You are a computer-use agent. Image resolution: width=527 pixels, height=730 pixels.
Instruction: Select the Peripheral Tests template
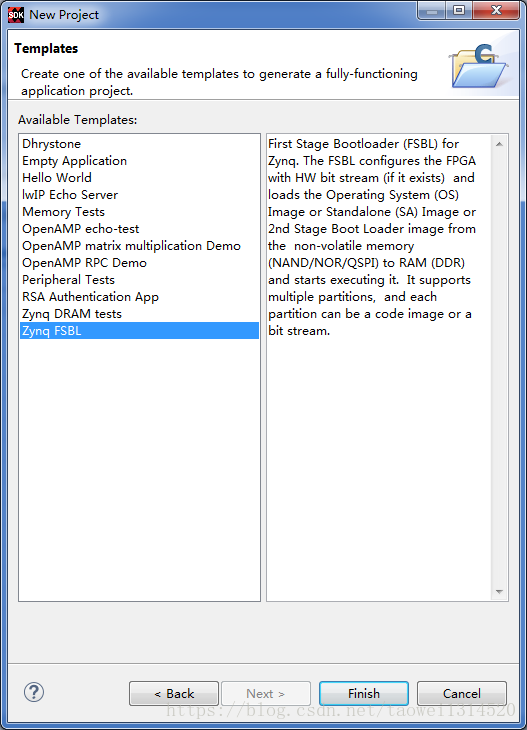[139, 279]
